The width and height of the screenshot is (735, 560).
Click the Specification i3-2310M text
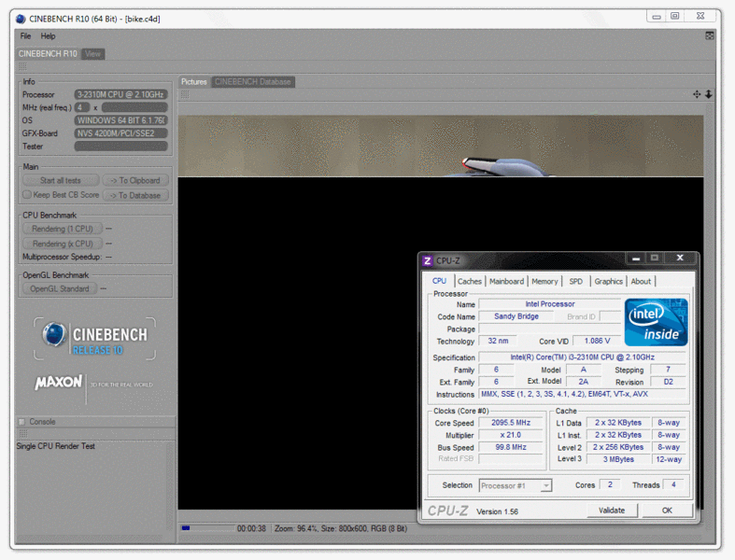pos(582,357)
